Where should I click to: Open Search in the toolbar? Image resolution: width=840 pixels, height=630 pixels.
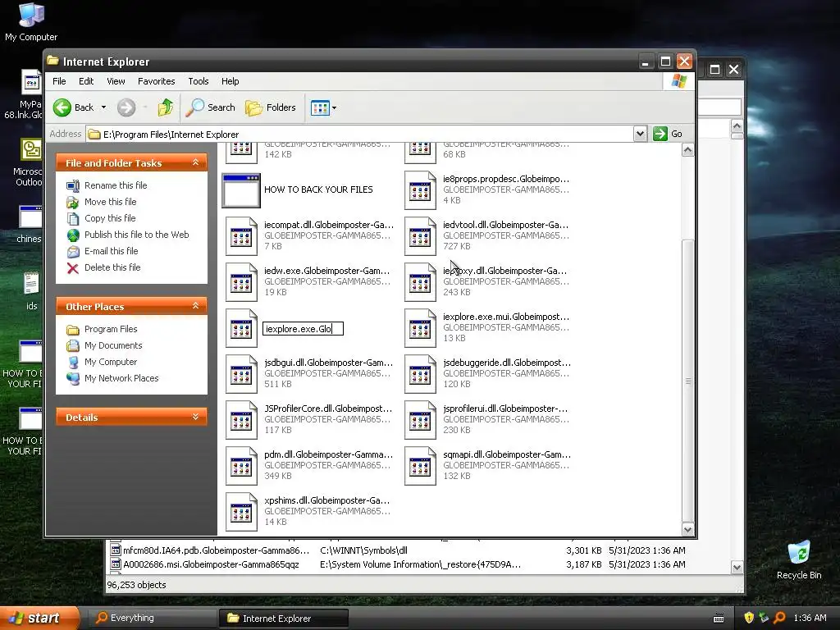(211, 107)
